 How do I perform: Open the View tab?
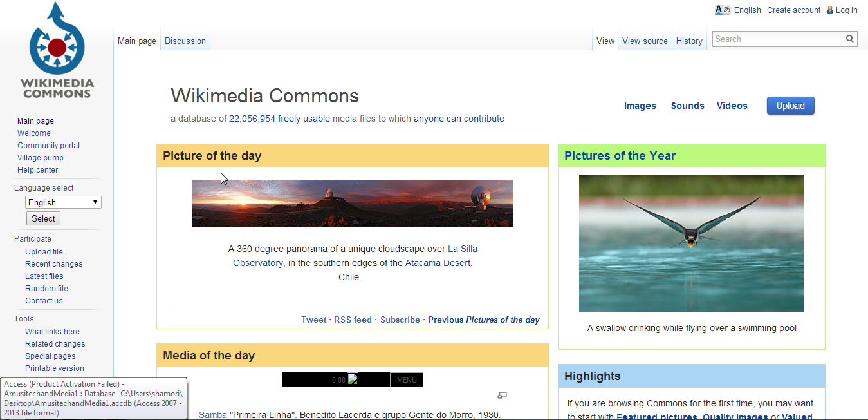coord(605,41)
